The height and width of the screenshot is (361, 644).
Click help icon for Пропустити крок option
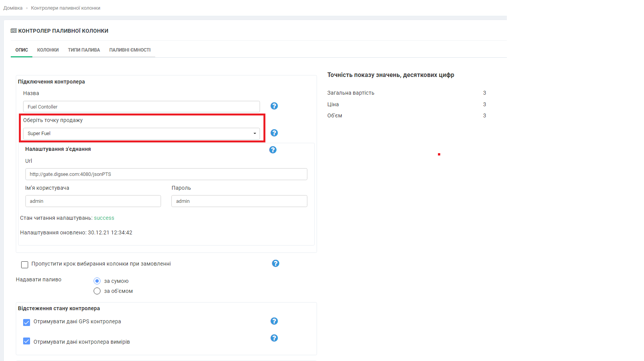pyautogui.click(x=275, y=263)
